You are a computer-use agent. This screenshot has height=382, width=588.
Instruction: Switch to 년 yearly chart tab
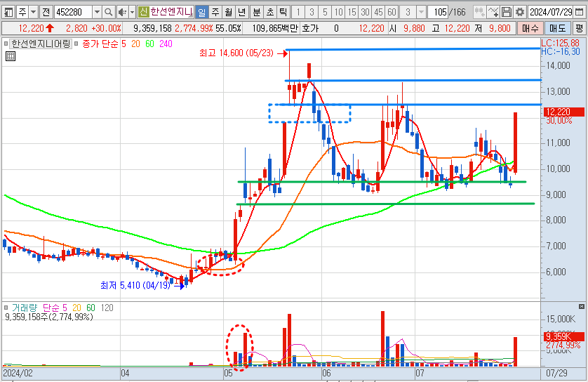click(242, 13)
